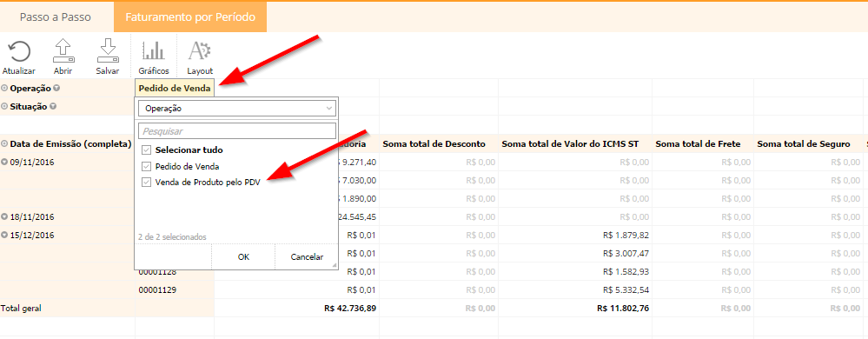Open the Operação field dropdown
The width and height of the screenshot is (868, 339).
237,109
